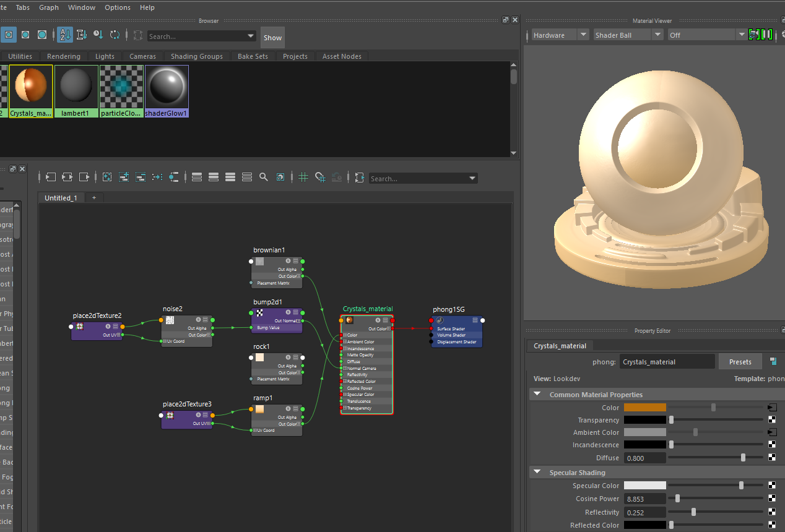Image resolution: width=785 pixels, height=532 pixels.
Task: Click the Color input connection arrow icon
Action: [x=772, y=408]
